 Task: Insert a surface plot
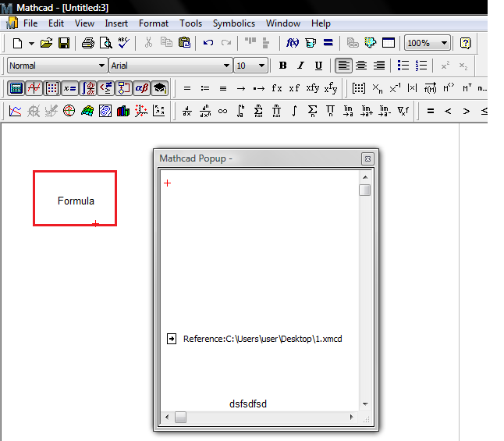click(x=87, y=111)
